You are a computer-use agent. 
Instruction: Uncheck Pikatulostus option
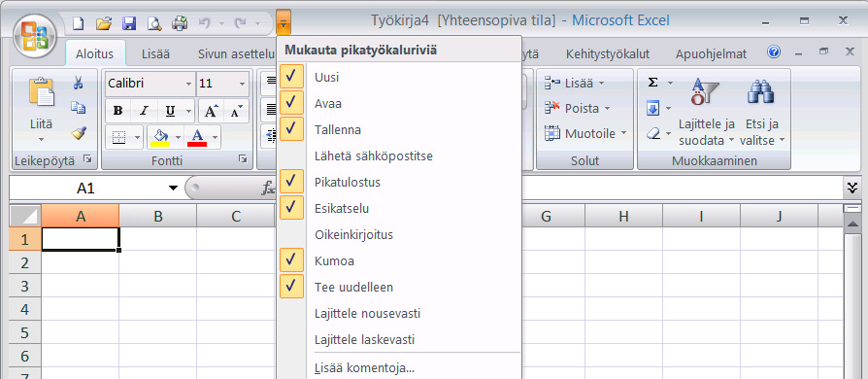coord(399,183)
